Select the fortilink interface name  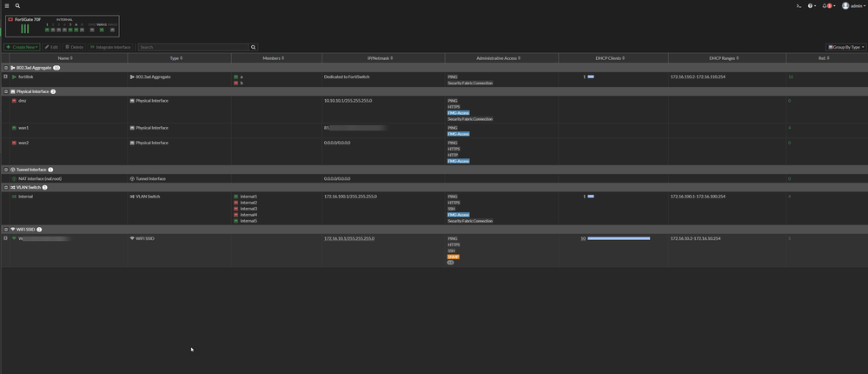[x=26, y=77]
